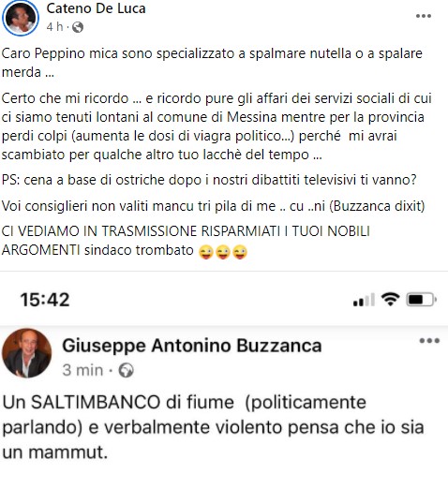Viewport: 448px width, 488px height.
Task: Open the 4 h timestamp link
Action: click(54, 27)
